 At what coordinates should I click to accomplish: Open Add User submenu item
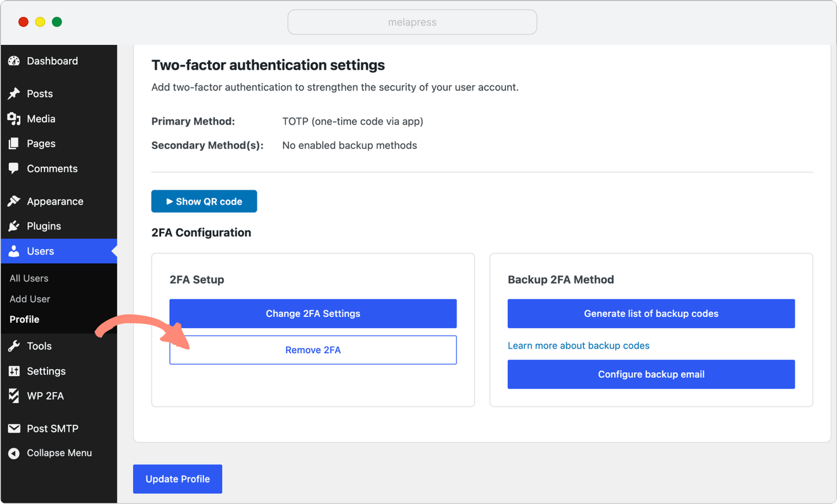click(x=30, y=299)
